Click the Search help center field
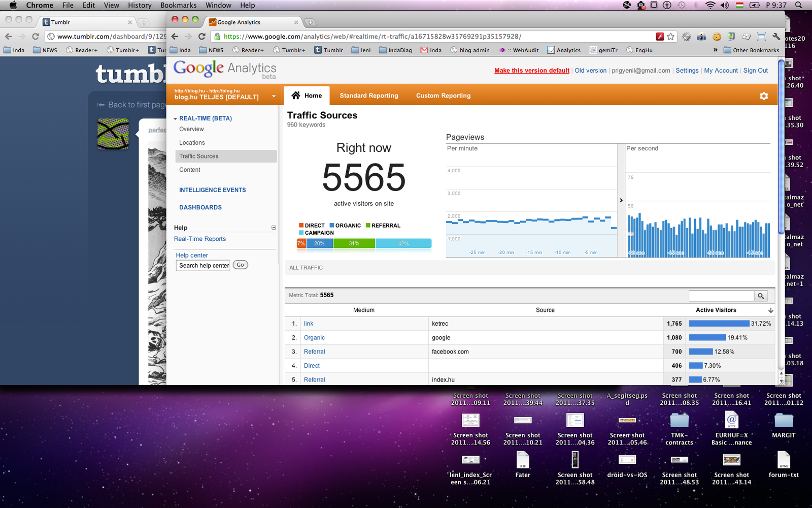This screenshot has width=812, height=508. pyautogui.click(x=203, y=265)
